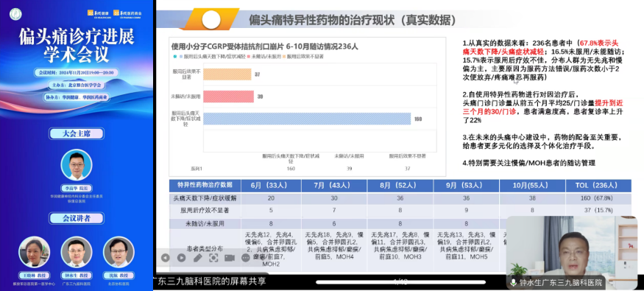Click the chart title about CGRP受体拮抗剂
Screen dimensions: 644x291
coord(264,46)
